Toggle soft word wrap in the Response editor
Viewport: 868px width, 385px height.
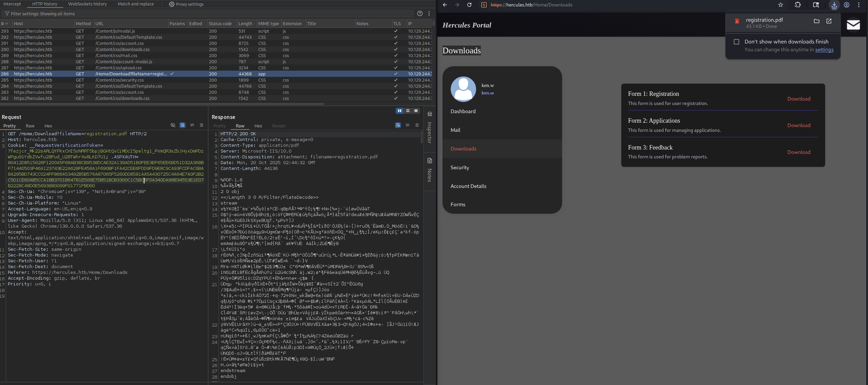[397, 125]
